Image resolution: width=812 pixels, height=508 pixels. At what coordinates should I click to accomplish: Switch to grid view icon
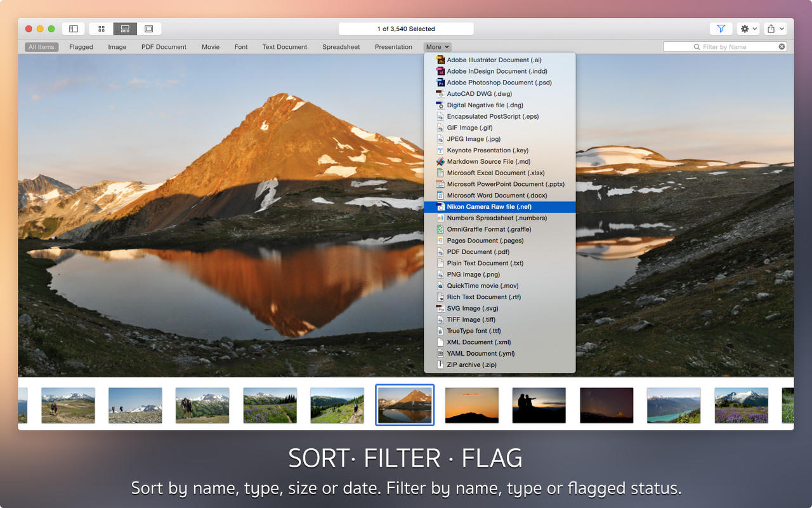tap(101, 28)
